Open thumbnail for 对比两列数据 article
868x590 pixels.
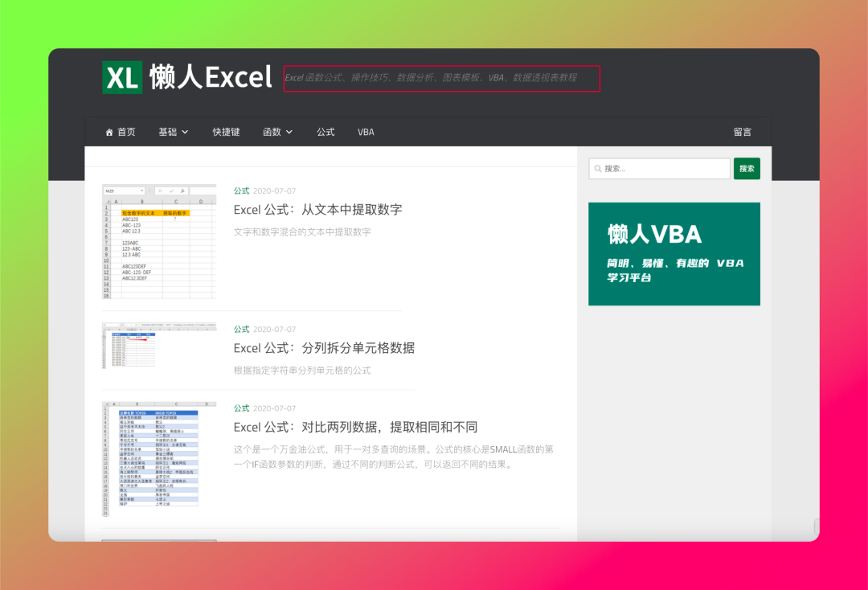click(159, 460)
